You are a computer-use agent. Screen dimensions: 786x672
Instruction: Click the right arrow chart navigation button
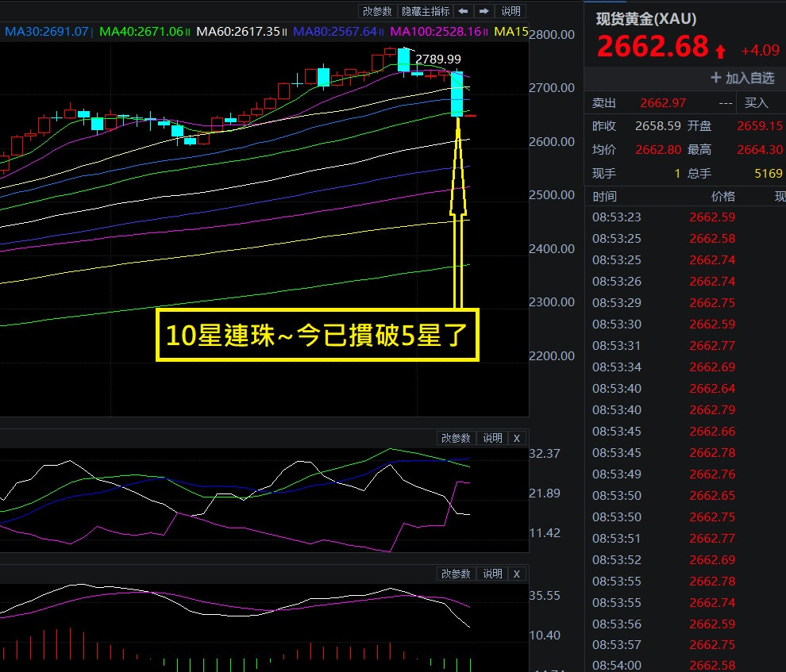(x=484, y=11)
